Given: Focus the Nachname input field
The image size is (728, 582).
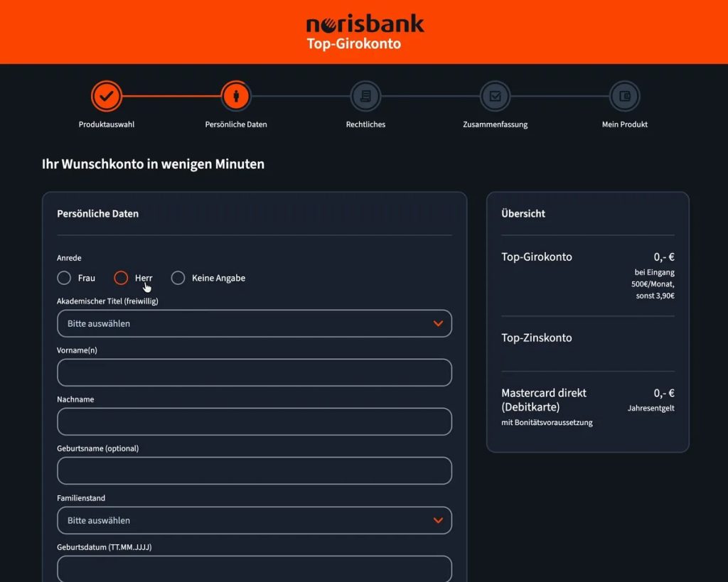Looking at the screenshot, I should (x=255, y=421).
